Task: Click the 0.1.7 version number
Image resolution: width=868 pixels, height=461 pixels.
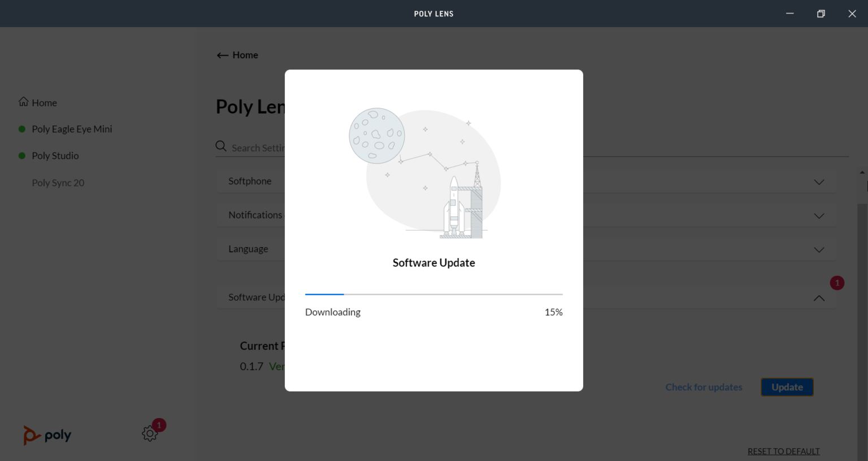Action: tap(251, 366)
